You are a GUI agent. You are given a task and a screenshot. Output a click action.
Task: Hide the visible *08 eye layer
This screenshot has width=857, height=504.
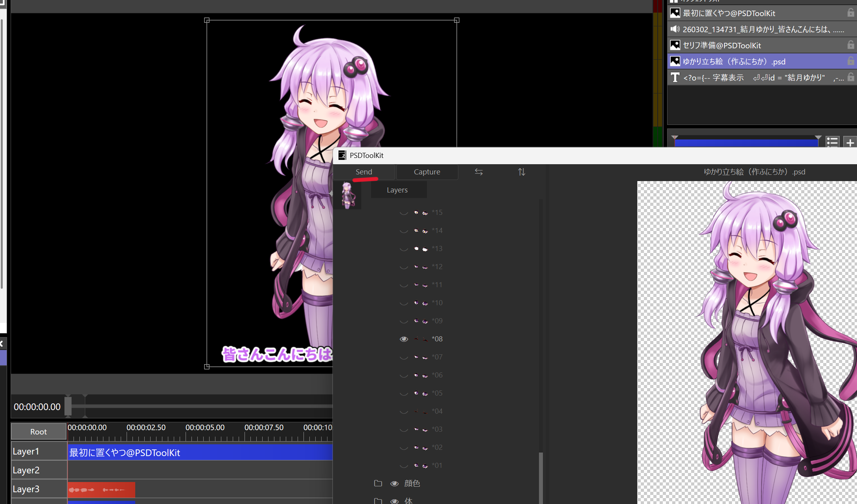(x=404, y=339)
